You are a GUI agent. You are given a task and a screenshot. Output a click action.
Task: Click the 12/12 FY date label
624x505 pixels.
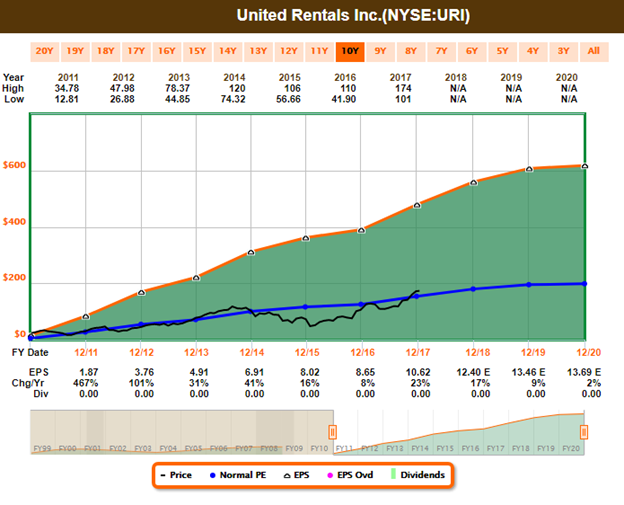point(141,353)
